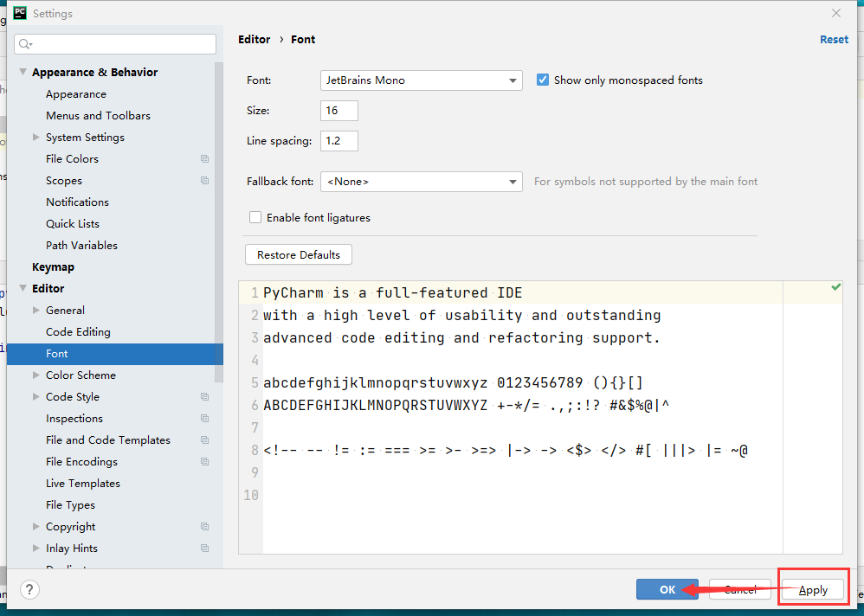Open the help question mark button
The height and width of the screenshot is (616, 864).
click(29, 589)
